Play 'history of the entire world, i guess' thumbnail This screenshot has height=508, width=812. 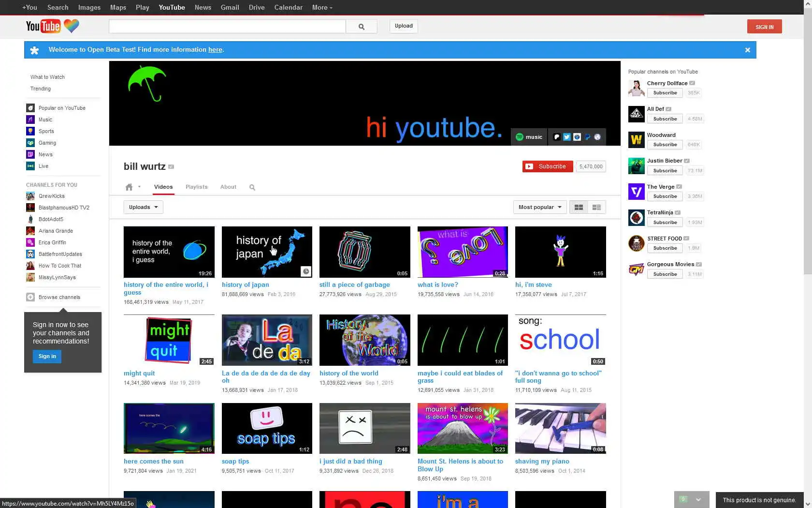tap(169, 252)
